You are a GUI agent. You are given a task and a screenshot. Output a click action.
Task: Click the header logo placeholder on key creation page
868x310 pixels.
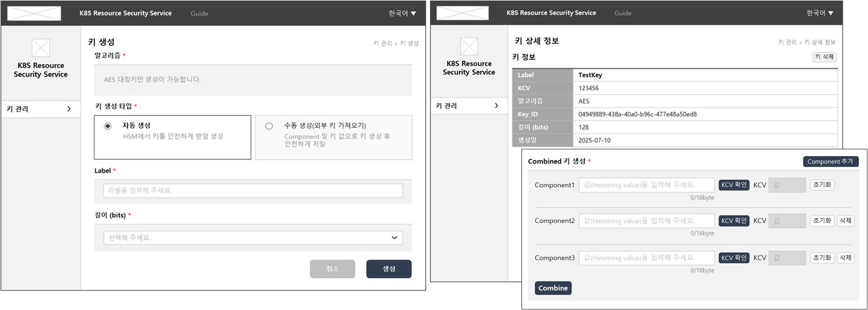coord(34,13)
